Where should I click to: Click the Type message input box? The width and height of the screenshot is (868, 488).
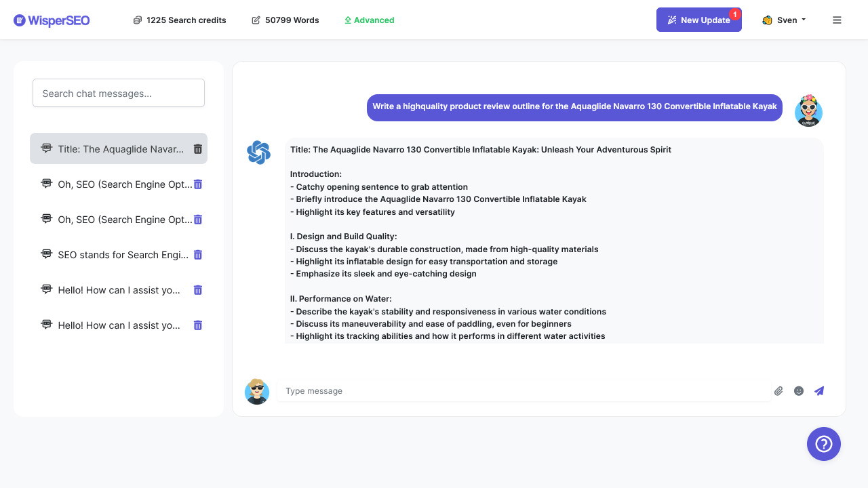click(522, 391)
